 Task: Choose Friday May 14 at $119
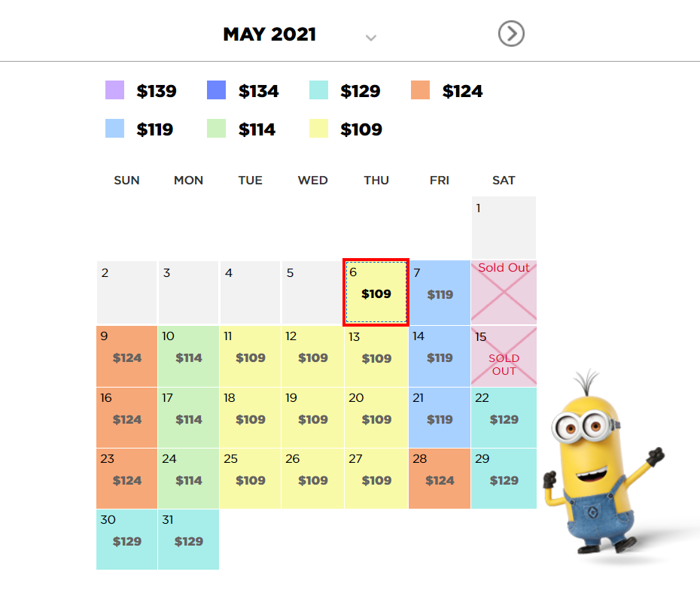[440, 357]
